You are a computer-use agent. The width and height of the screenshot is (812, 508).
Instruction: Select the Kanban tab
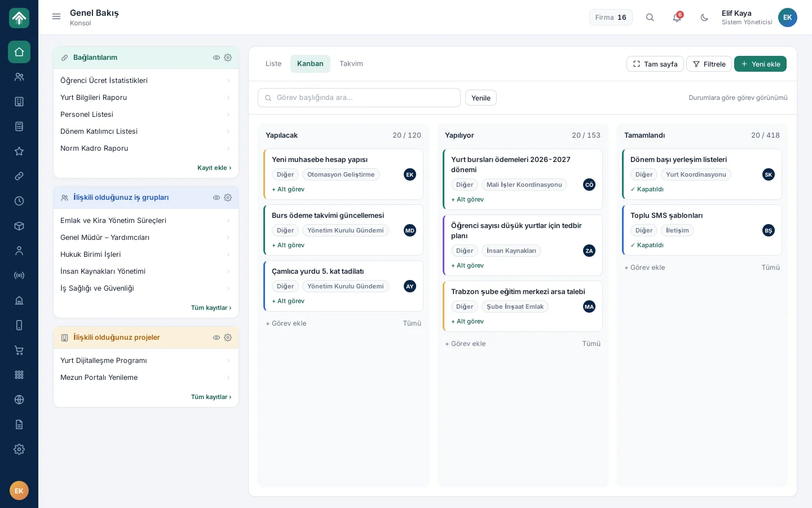(310, 64)
